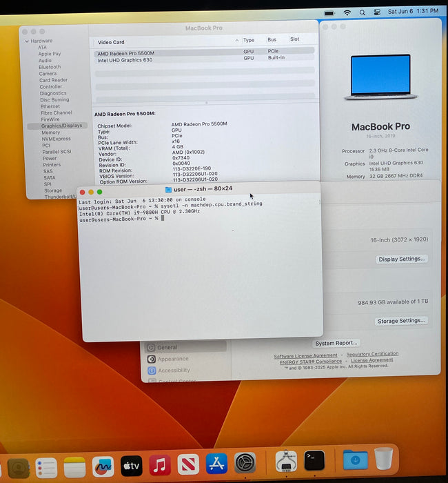Select Bluetooth in the Hardware list
Screen dimensions: 448x483
click(50, 67)
